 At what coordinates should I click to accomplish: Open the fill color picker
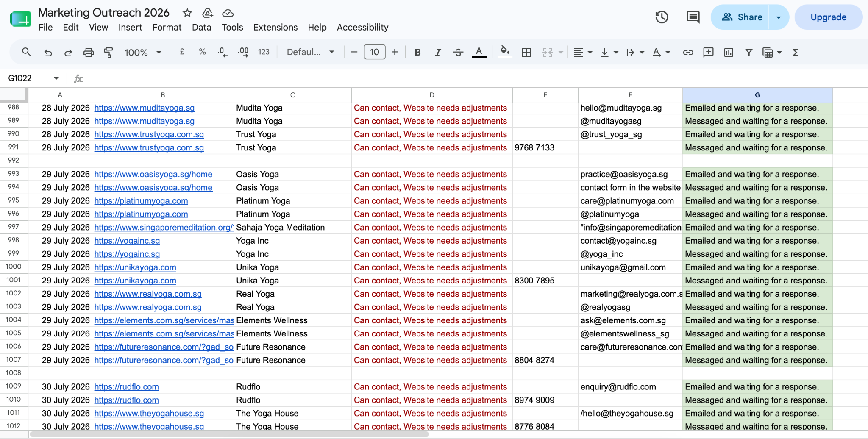pyautogui.click(x=504, y=52)
